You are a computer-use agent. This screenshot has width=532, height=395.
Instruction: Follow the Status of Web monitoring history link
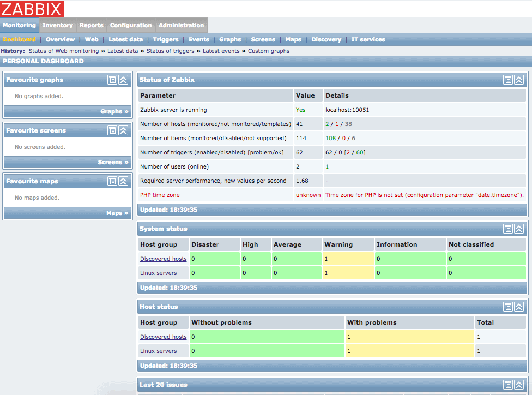click(63, 51)
